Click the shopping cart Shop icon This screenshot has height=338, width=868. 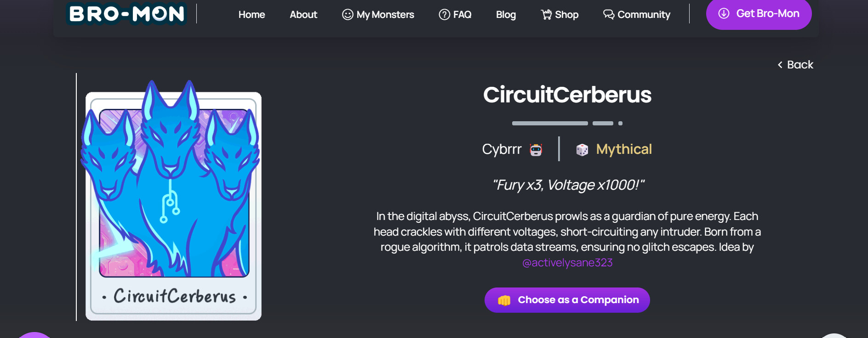click(x=546, y=15)
